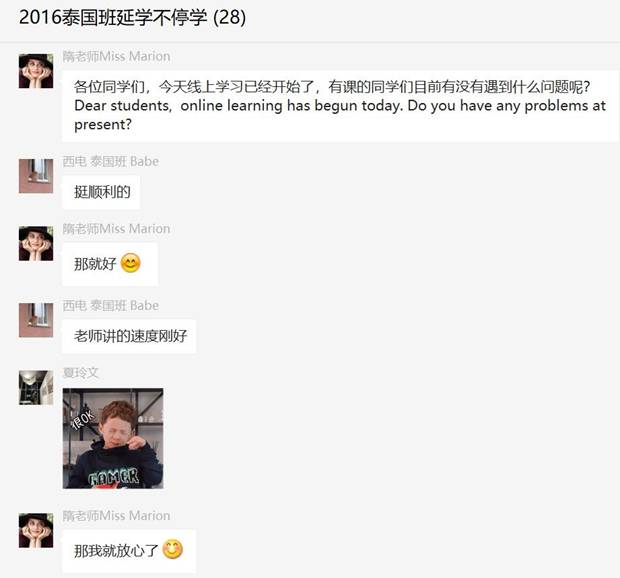Click sender name 隋老师Miss Marion above first message
The height and width of the screenshot is (578, 620).
click(116, 56)
